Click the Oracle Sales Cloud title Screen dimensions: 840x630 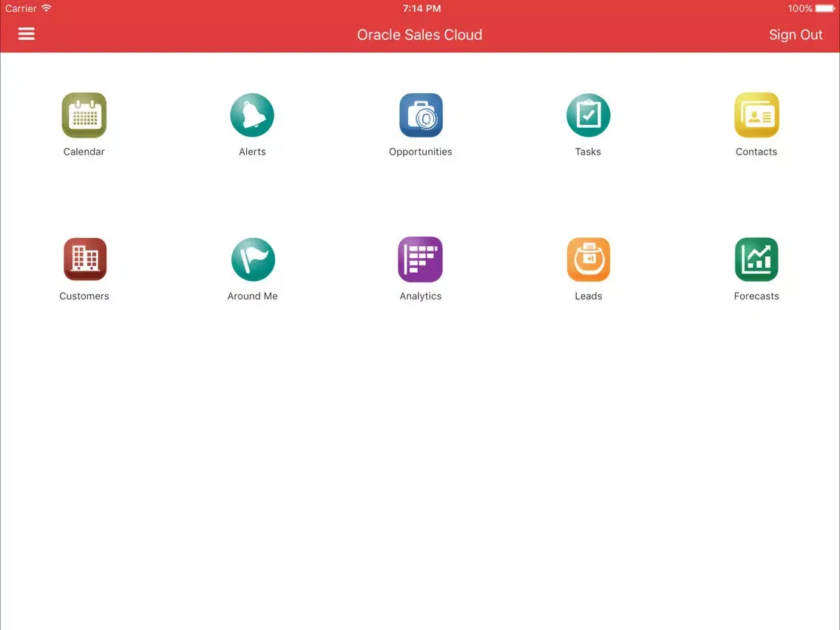pos(419,35)
